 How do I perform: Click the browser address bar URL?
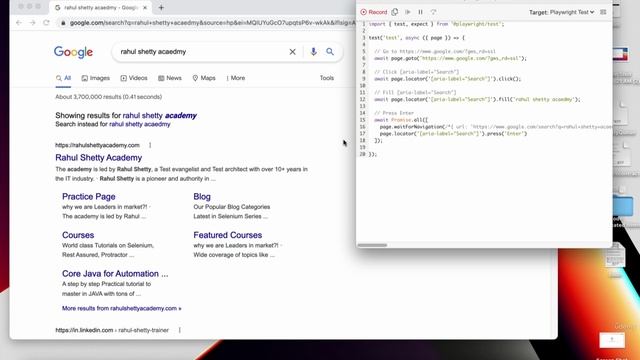click(x=212, y=23)
